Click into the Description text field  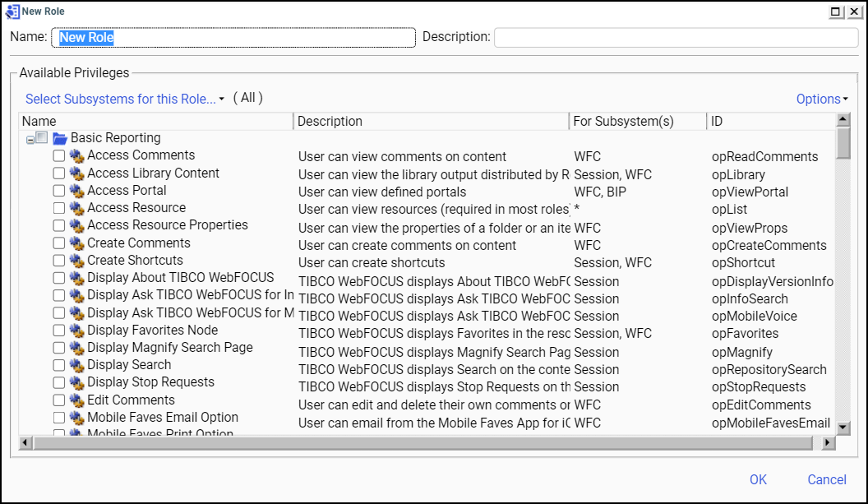click(x=676, y=37)
